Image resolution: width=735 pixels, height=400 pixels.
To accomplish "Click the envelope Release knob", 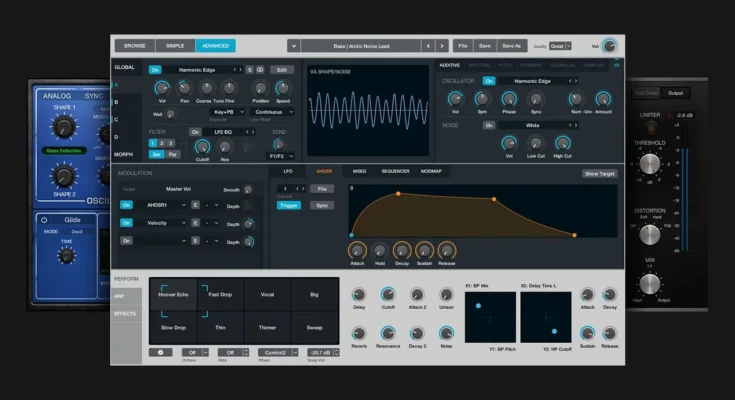I will point(447,251).
